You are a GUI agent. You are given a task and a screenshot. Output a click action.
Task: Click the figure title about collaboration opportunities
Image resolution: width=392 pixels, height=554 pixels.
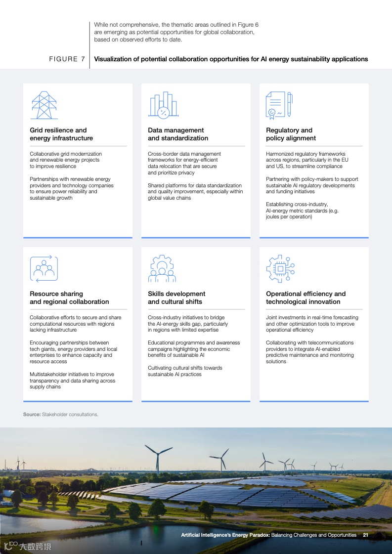coord(231,59)
